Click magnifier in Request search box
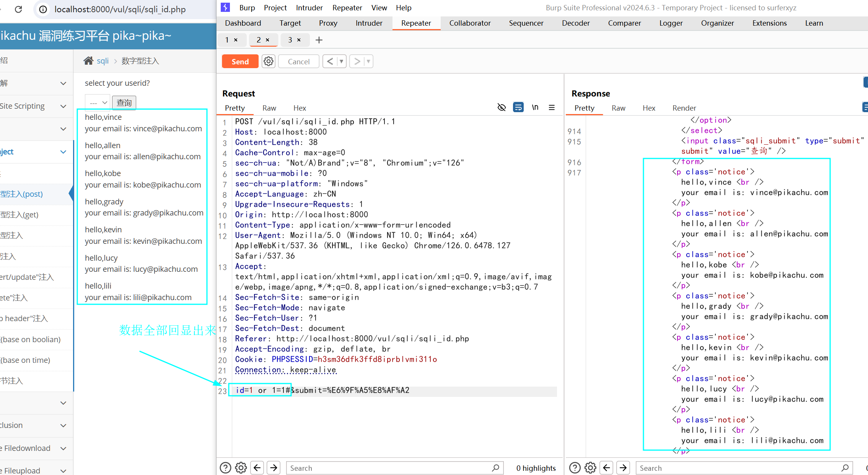868x475 pixels. coord(496,468)
